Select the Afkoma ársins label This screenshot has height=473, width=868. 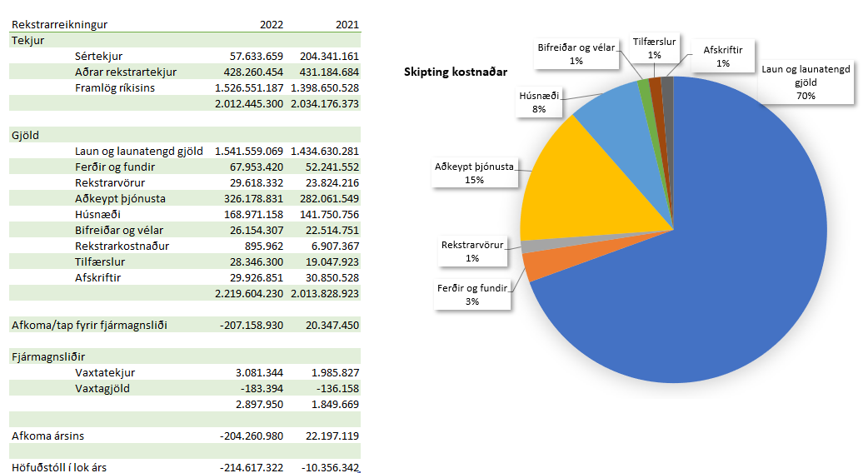pos(47,436)
